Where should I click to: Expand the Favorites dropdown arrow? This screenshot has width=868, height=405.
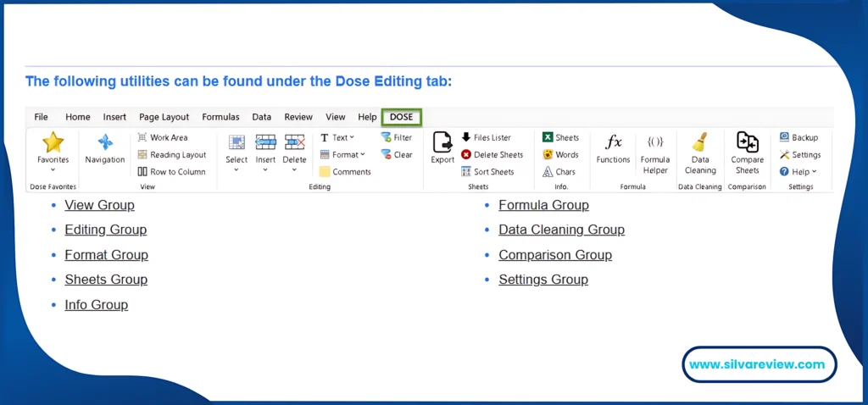53,169
